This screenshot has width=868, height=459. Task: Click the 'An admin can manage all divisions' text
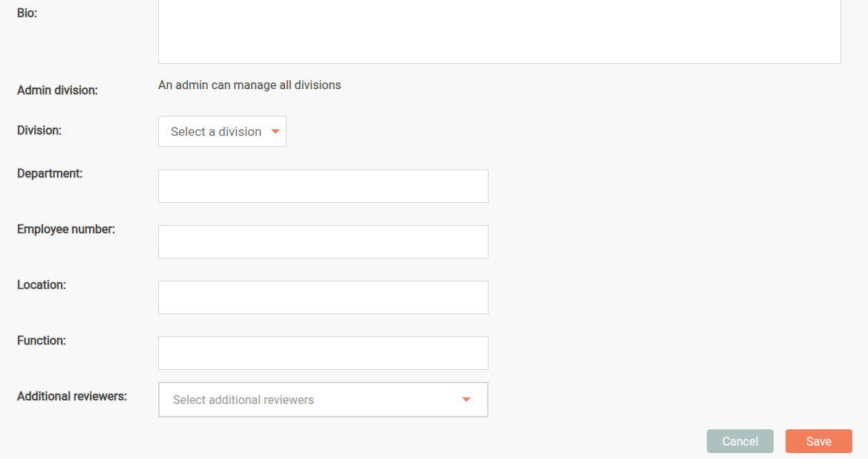(x=249, y=85)
